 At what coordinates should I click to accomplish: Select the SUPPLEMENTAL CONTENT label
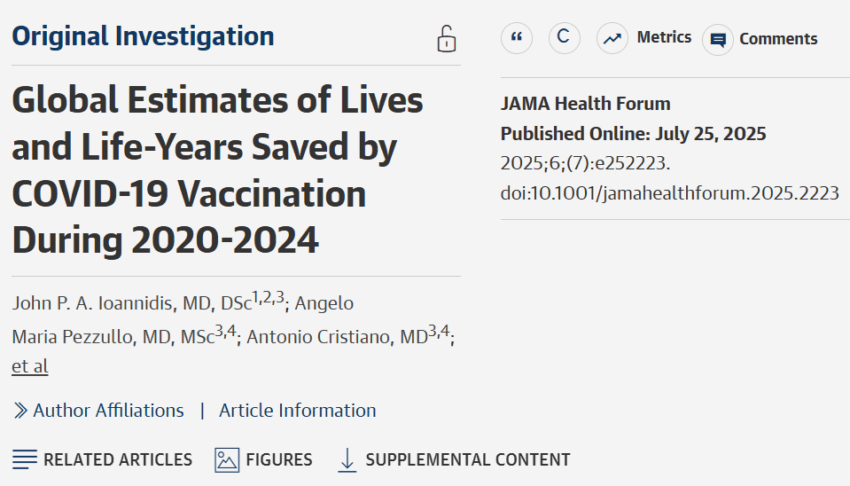(468, 460)
